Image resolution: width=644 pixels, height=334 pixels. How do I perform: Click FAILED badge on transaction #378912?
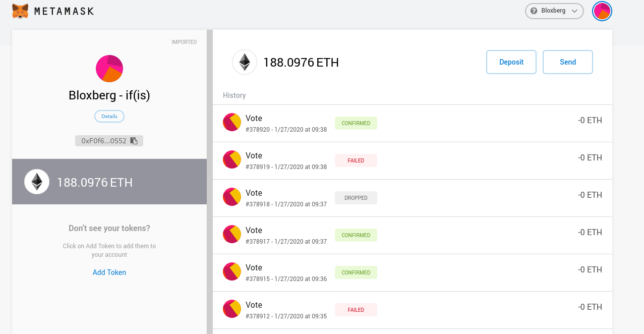tap(356, 310)
